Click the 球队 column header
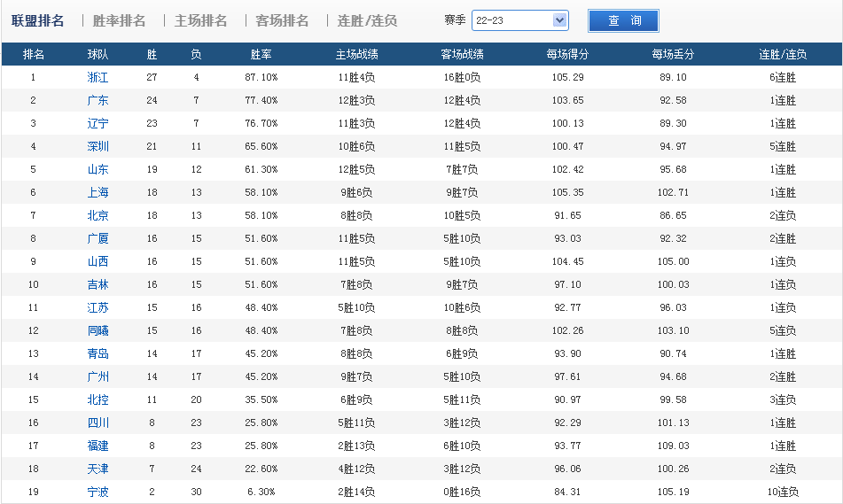Screen dimensions: 843x504 [98, 54]
